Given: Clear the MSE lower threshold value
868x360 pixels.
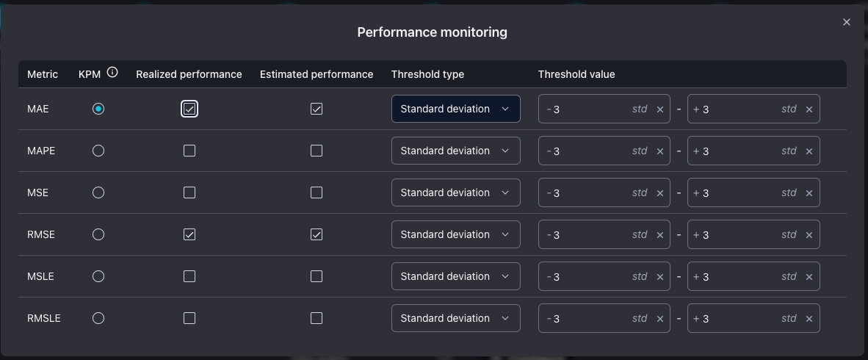Looking at the screenshot, I should point(659,193).
